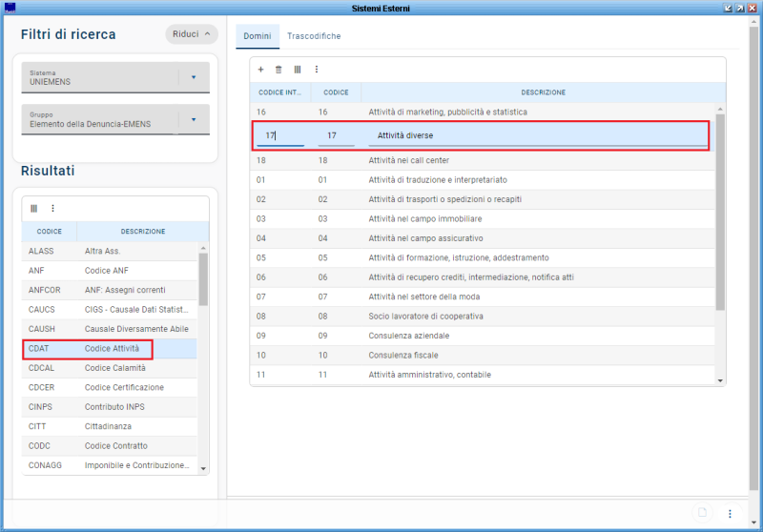Image resolution: width=763 pixels, height=532 pixels.
Task: Collapse filters with the Riduci button
Action: pyautogui.click(x=191, y=33)
